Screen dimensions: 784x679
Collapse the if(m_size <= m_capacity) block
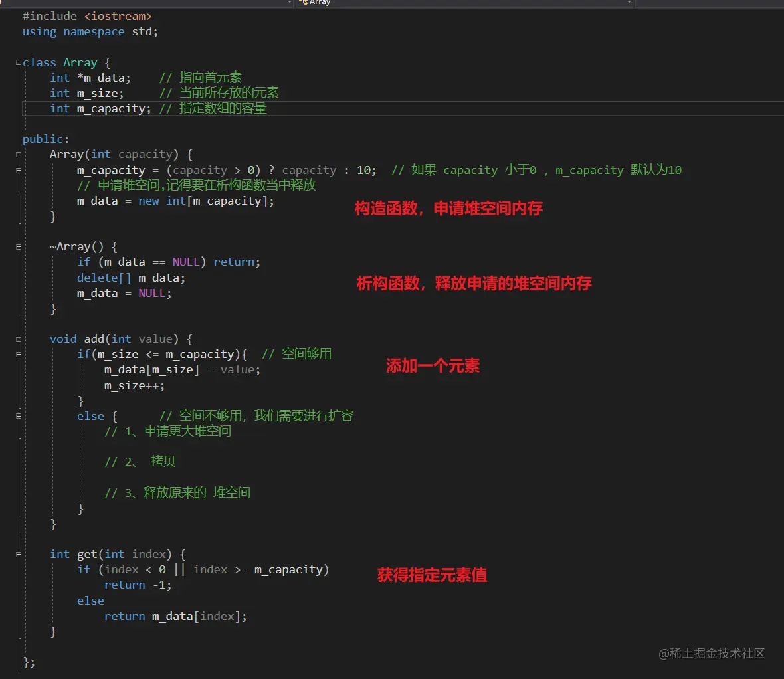[19, 355]
